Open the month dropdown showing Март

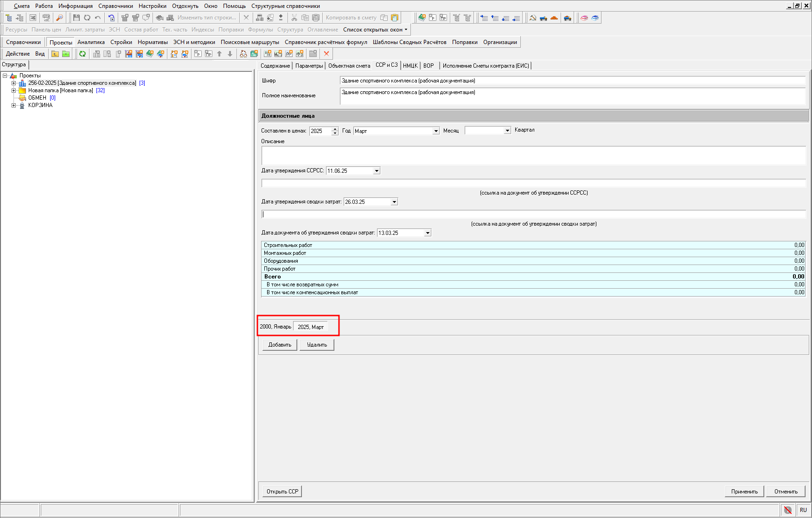[x=435, y=131]
